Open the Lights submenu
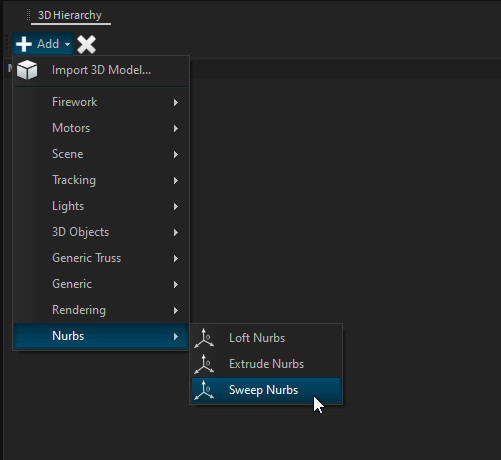Viewport: 501px width, 460px height. [101, 206]
